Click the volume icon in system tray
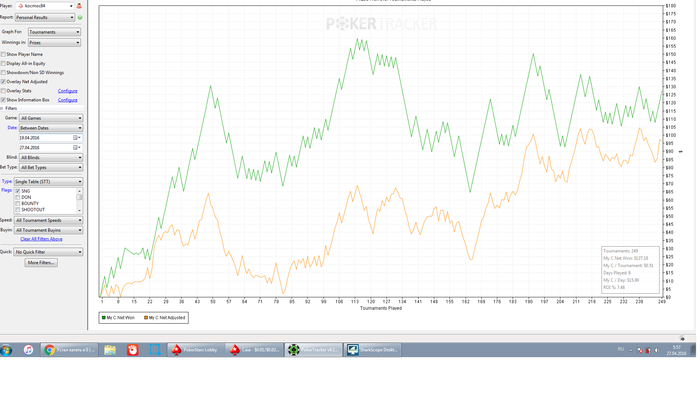 (656, 351)
